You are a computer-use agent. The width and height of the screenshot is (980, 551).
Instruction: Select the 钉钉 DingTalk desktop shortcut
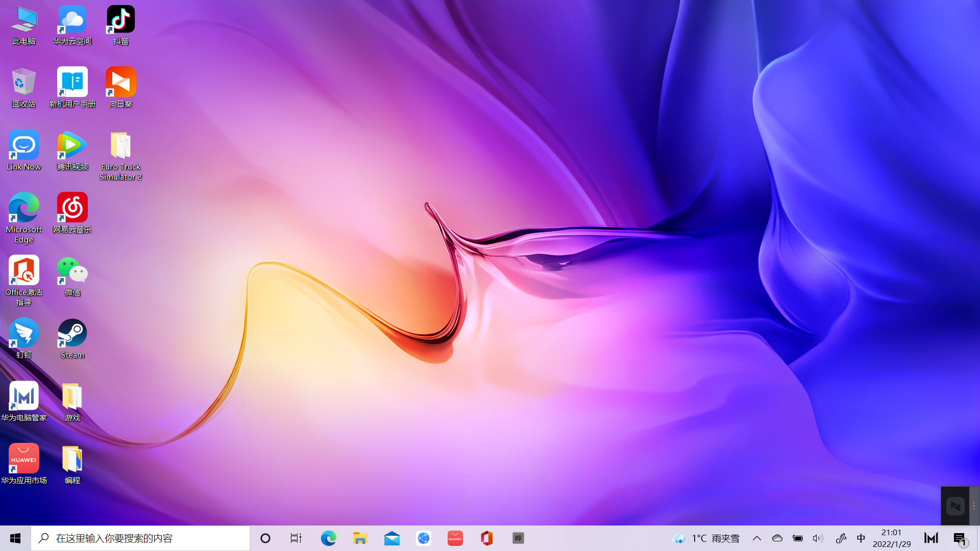[x=24, y=339]
